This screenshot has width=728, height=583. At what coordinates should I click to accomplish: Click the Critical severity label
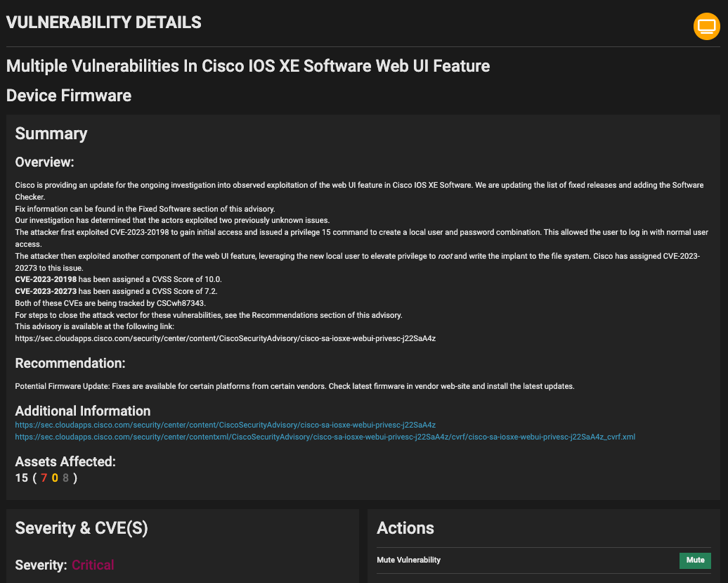(93, 565)
